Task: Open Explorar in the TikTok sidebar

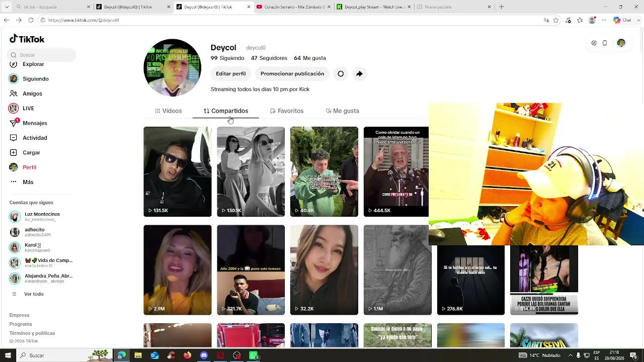Action: [27, 64]
